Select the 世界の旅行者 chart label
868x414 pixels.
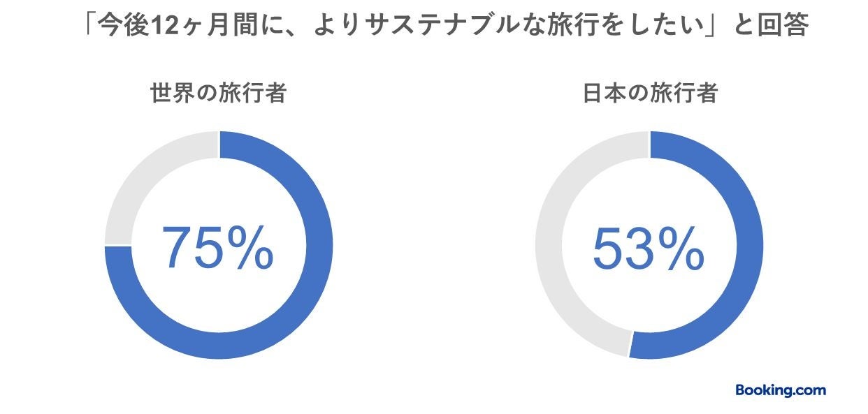218,94
